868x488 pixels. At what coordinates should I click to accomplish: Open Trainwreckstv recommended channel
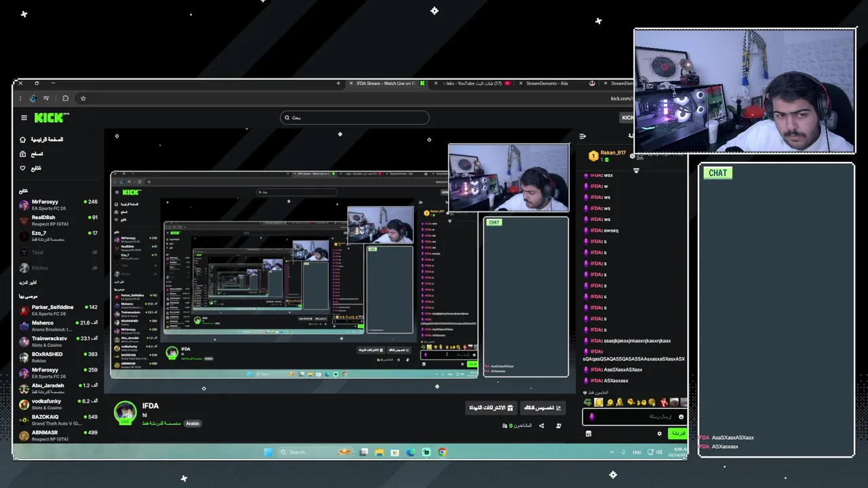coord(58,342)
